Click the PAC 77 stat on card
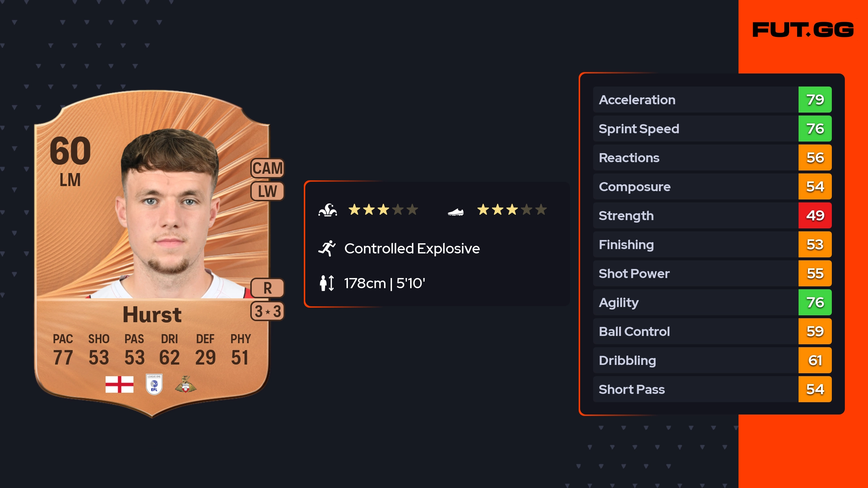 tap(63, 350)
